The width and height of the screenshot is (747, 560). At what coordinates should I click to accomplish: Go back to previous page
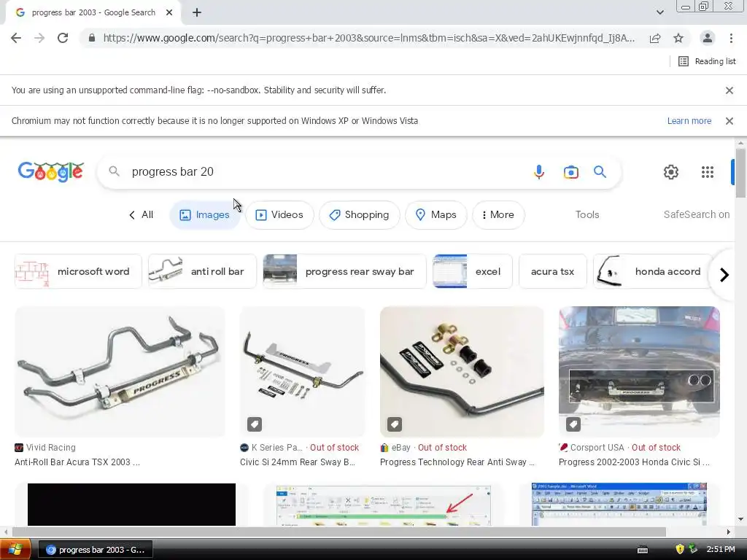16,38
